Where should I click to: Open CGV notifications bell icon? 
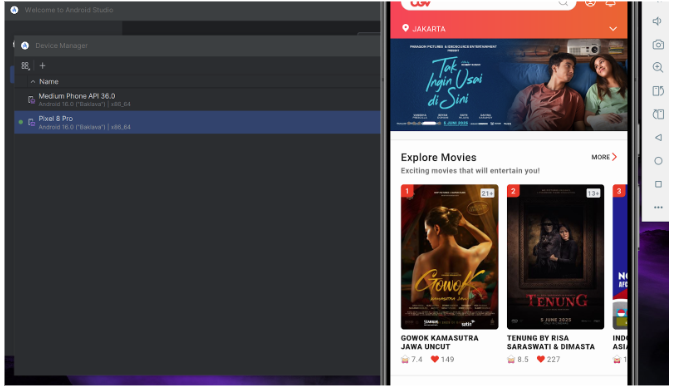(x=610, y=3)
